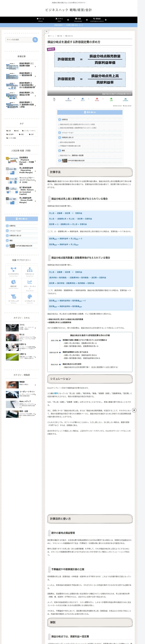This screenshot has width=145, height=644.
Task: Click the site title ビジネスハック 戦略/経営/会計
Action: coord(68,10)
